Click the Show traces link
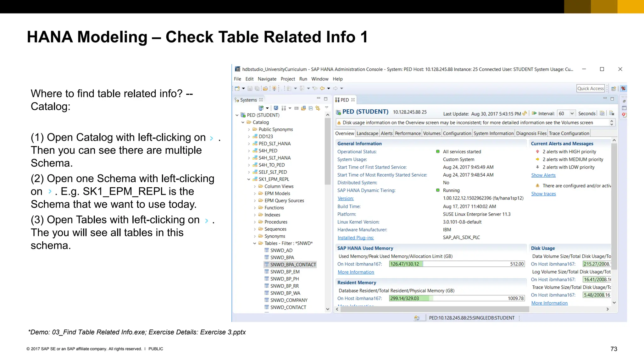644x362 pixels. tap(543, 194)
